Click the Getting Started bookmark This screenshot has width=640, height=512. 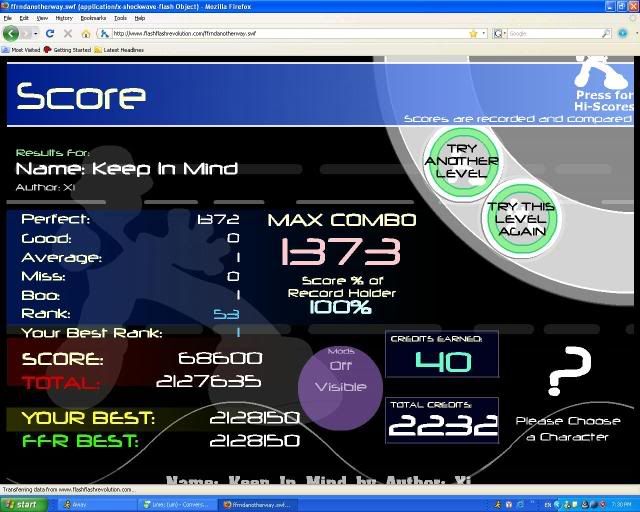coord(70,48)
